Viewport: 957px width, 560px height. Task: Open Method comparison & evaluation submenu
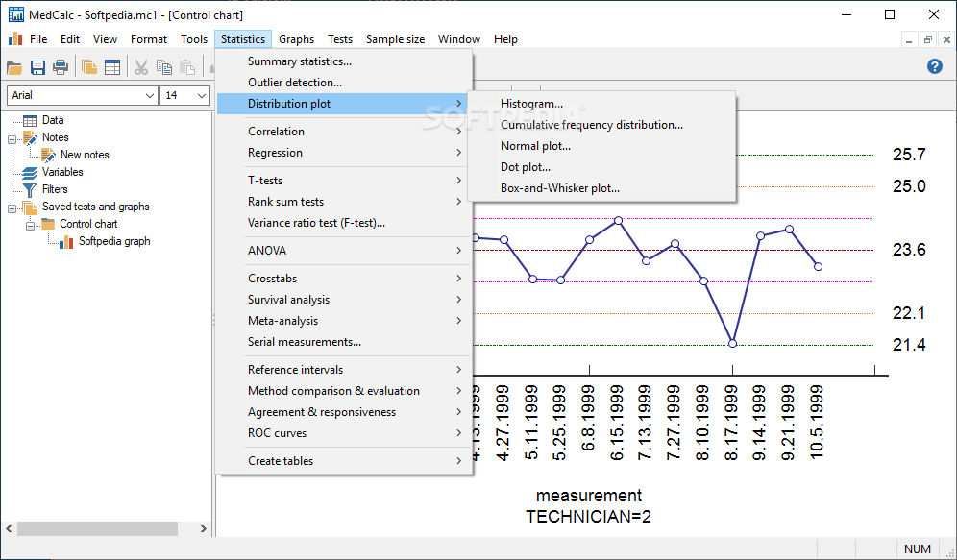click(344, 391)
